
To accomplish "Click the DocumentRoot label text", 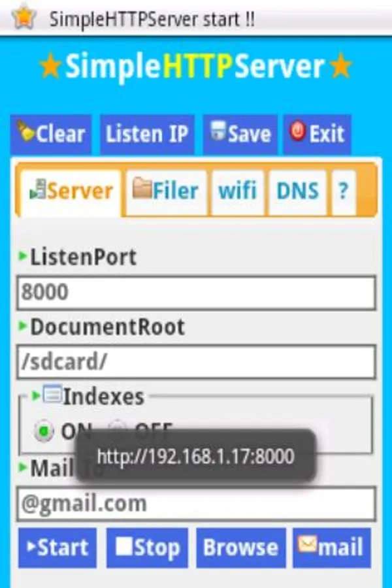I will click(107, 327).
